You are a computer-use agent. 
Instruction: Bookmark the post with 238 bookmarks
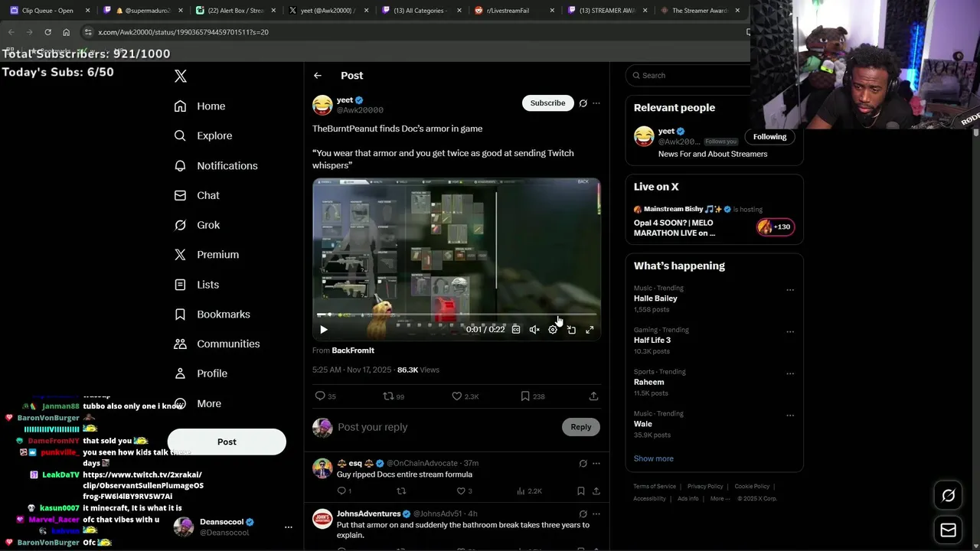point(532,396)
